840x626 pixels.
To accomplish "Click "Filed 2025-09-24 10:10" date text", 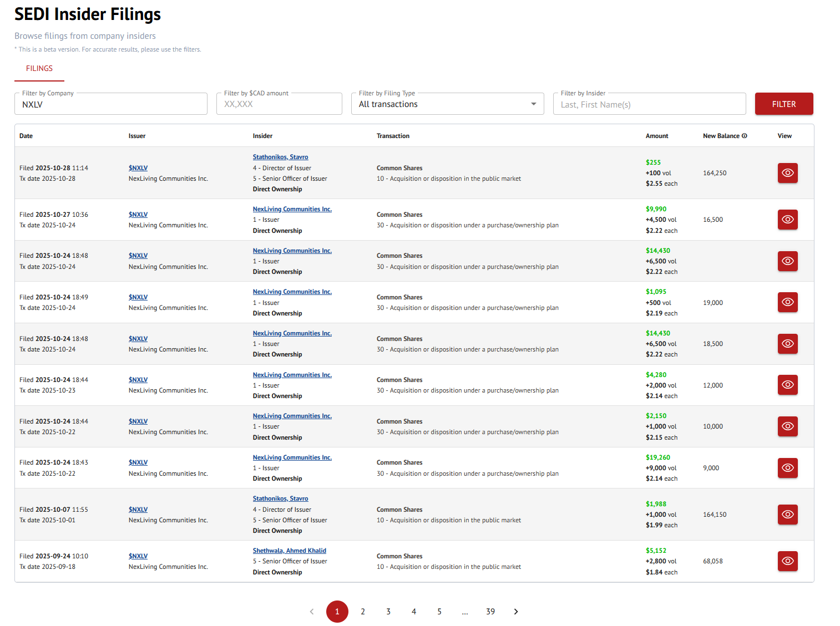I will [54, 556].
